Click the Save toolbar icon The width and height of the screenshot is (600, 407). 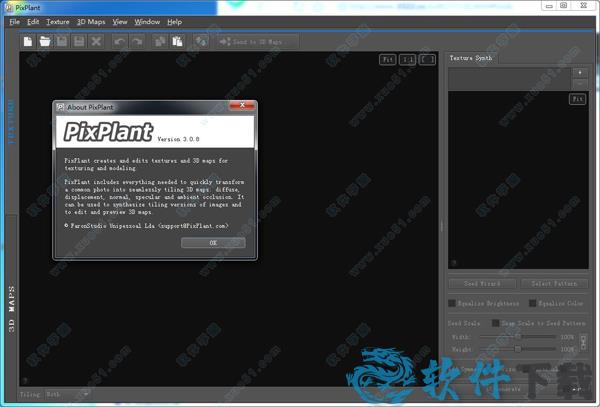tap(62, 41)
